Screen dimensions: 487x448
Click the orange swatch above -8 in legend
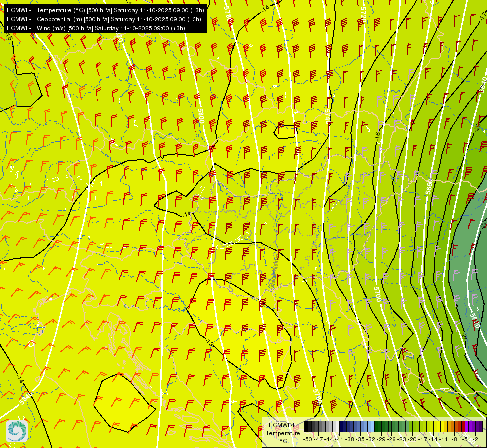click(455, 427)
